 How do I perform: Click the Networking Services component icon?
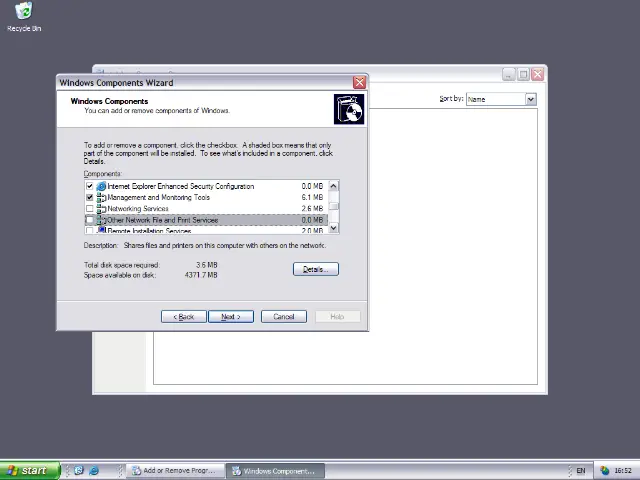[101, 209]
